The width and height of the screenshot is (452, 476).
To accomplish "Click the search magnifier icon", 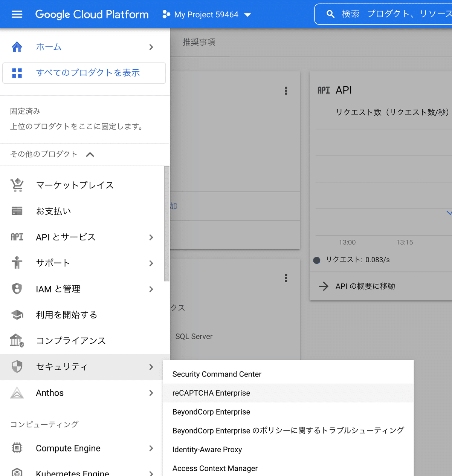I will point(330,14).
